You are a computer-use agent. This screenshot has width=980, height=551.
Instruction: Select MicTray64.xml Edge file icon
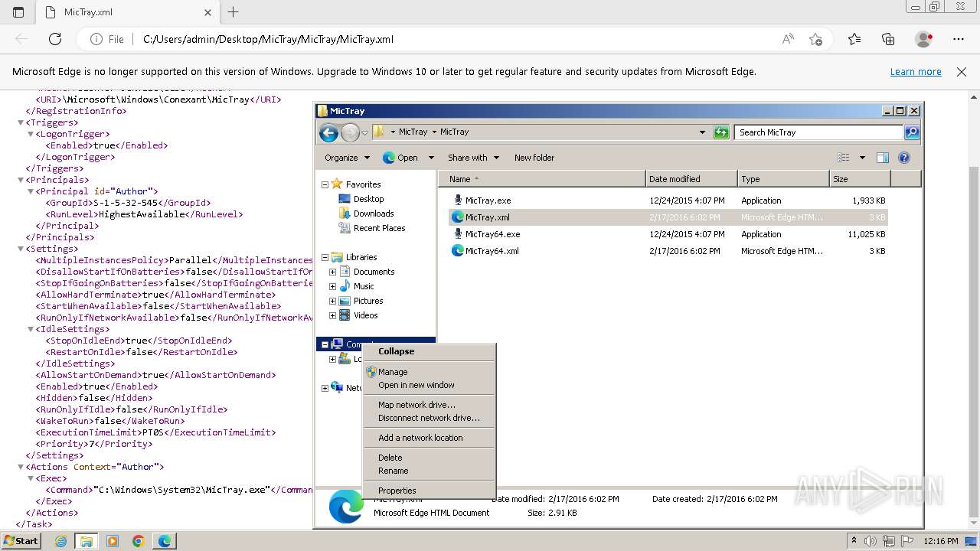(x=458, y=251)
